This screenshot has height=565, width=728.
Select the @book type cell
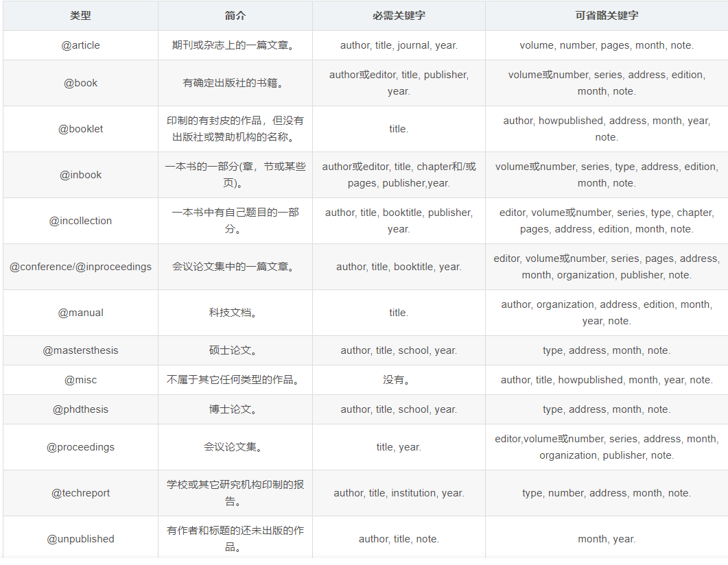80,83
